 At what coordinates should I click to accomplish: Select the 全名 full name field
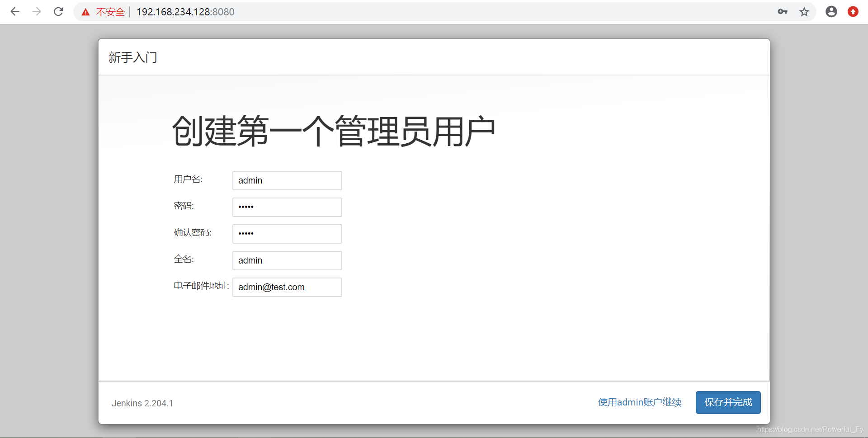tap(287, 260)
